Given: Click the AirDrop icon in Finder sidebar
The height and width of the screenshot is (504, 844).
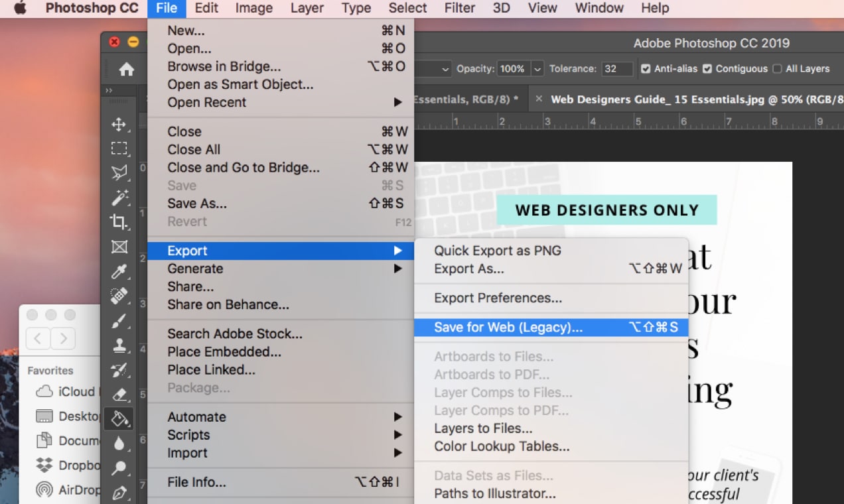Looking at the screenshot, I should point(44,489).
